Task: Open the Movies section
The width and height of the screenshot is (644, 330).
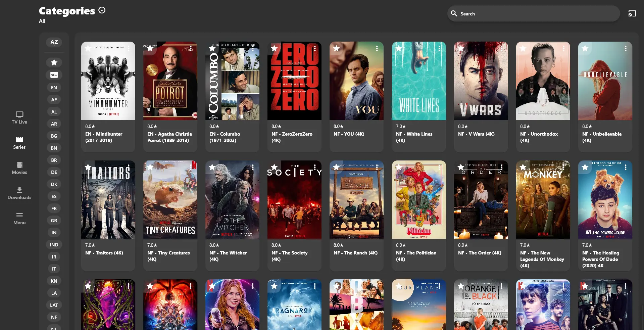Action: (x=19, y=168)
